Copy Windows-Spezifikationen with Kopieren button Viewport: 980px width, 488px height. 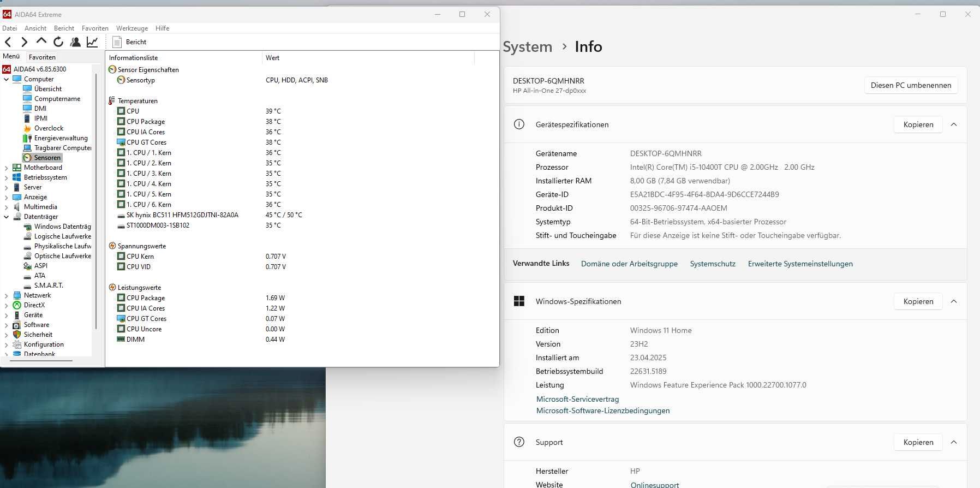(918, 301)
